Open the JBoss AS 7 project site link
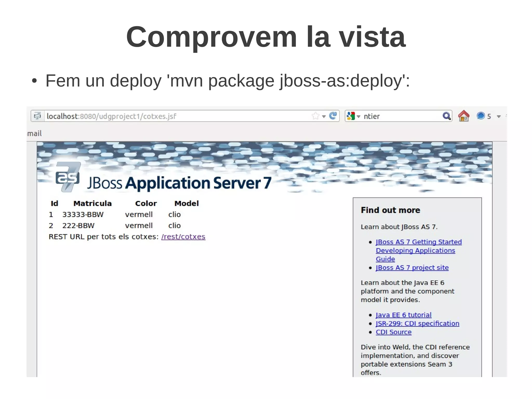The height and width of the screenshot is (399, 532). 412,267
